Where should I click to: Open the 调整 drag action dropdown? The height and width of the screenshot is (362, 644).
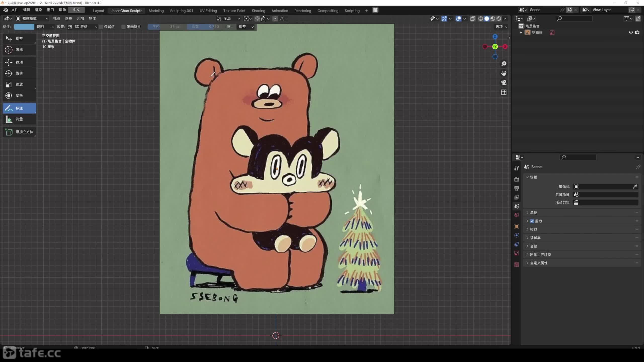click(x=246, y=27)
